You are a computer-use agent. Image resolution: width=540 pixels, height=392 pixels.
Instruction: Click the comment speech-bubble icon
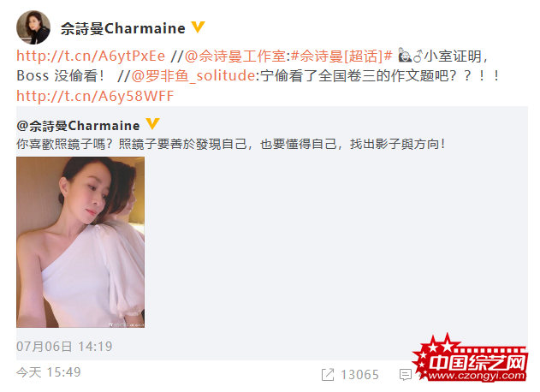pyautogui.click(x=406, y=374)
